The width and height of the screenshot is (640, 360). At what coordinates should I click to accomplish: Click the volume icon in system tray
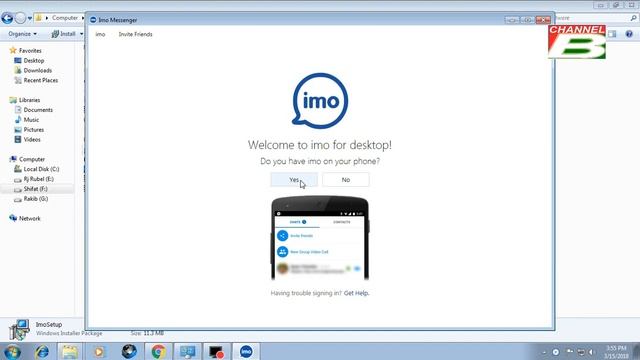pyautogui.click(x=592, y=352)
